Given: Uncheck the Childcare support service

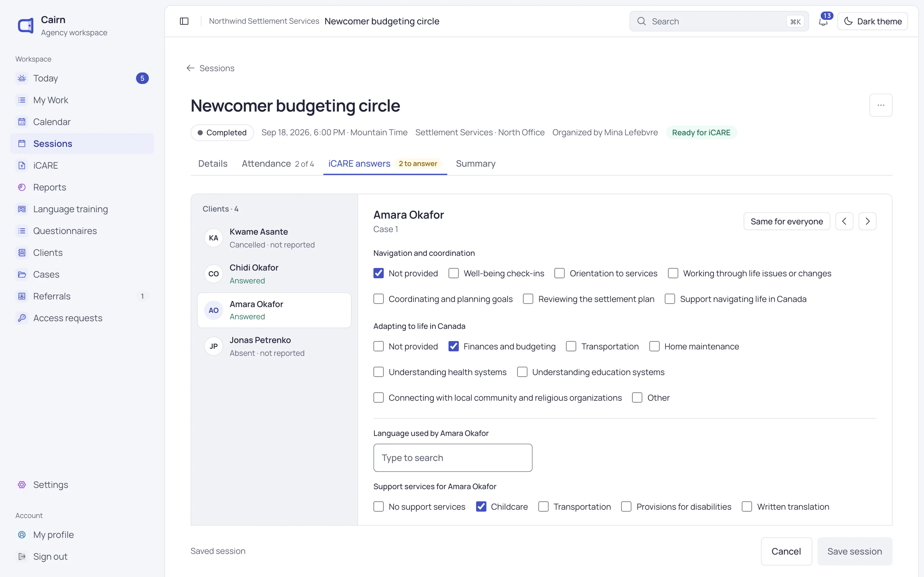Looking at the screenshot, I should [x=481, y=506].
